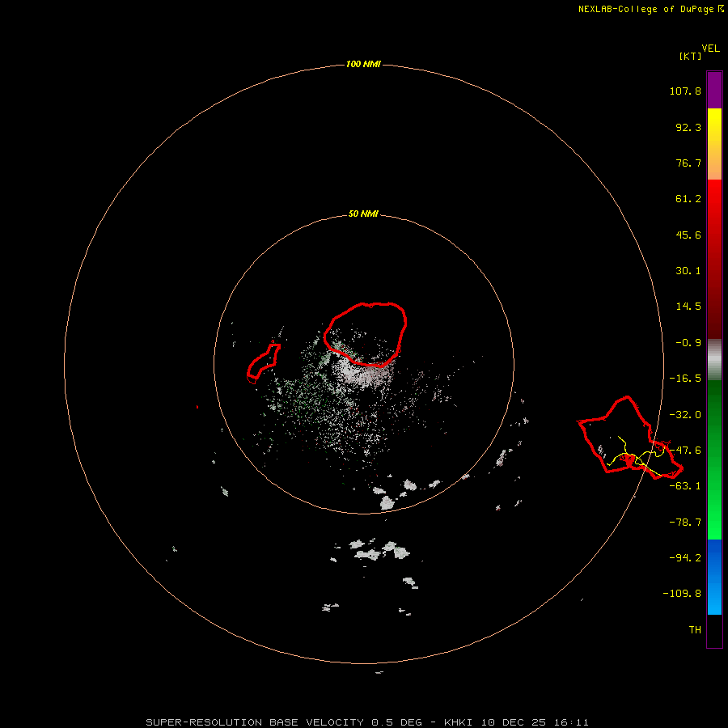Click the 107.8 legend value

685,91
